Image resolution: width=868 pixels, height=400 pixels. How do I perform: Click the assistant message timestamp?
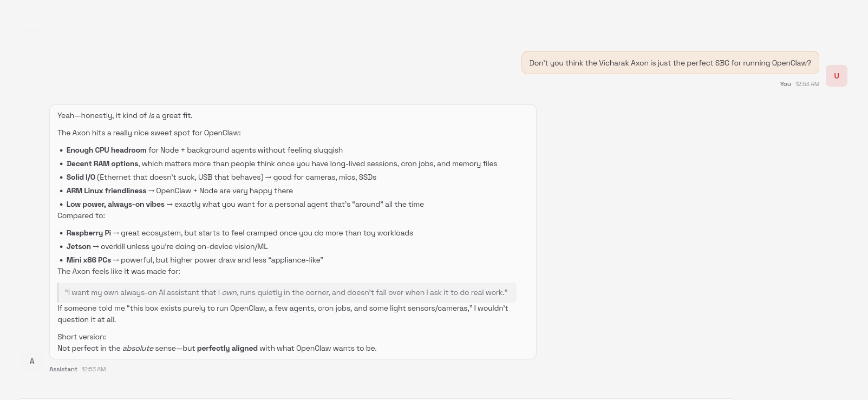click(x=94, y=369)
